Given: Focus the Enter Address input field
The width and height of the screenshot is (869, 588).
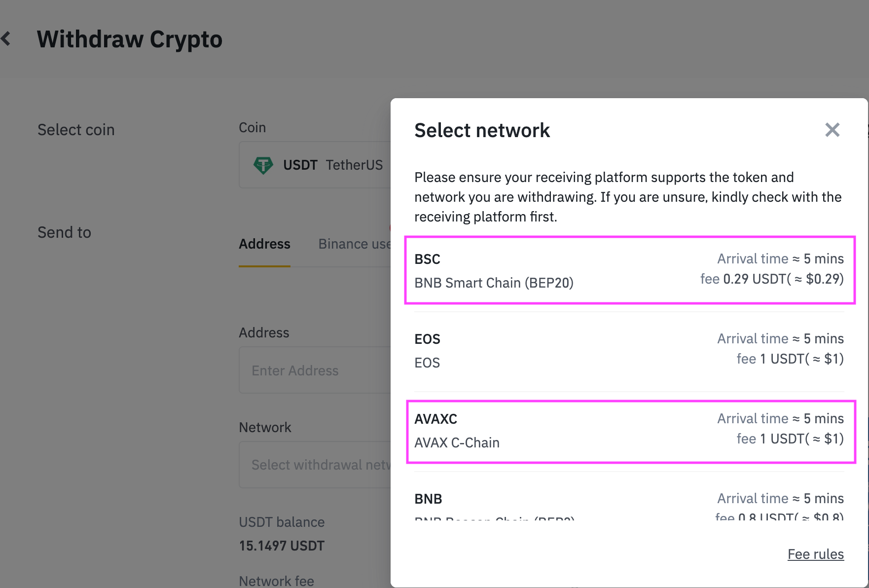Looking at the screenshot, I should pyautogui.click(x=316, y=370).
